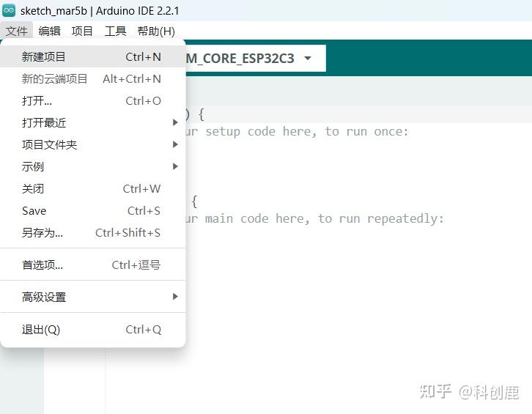Viewport: 532px width, 414px height.
Task: Open the 帮助(H) menu
Action: (156, 32)
